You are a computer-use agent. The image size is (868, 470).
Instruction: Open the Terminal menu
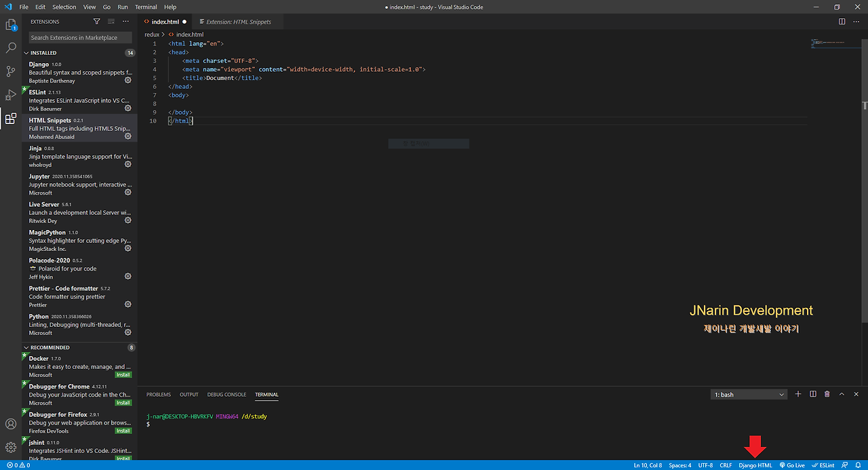[146, 7]
